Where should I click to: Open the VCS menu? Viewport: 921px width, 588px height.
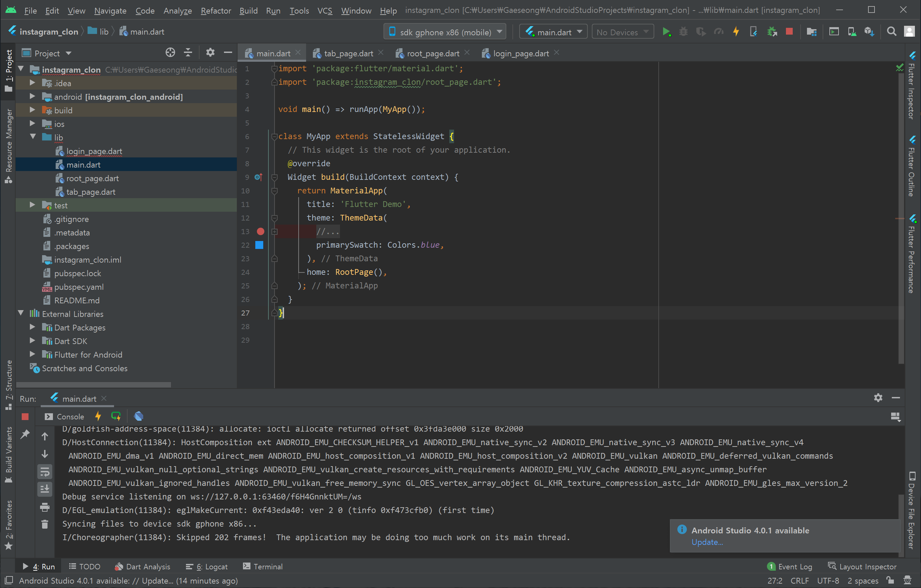[325, 11]
